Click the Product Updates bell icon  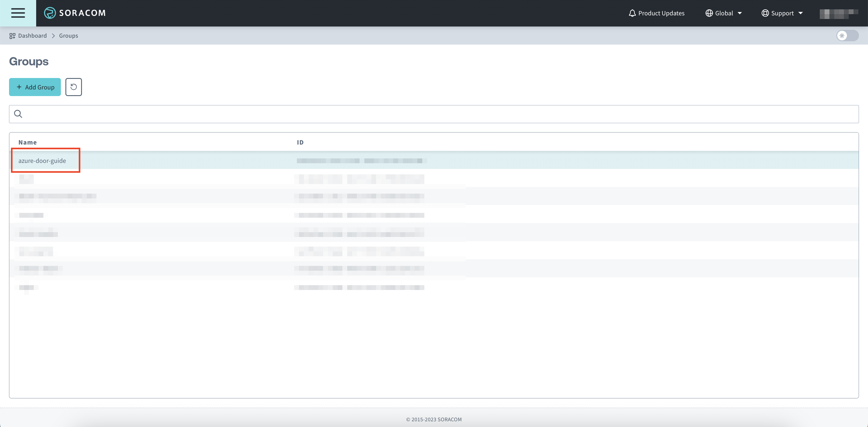click(632, 13)
